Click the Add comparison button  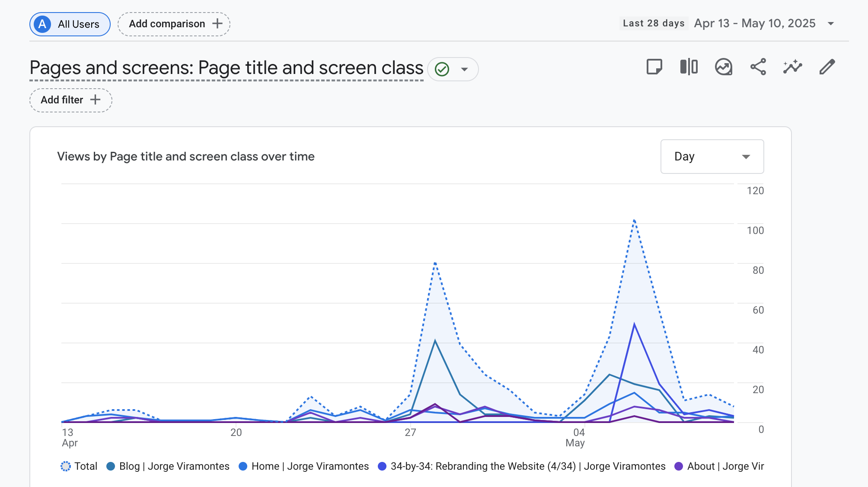coord(167,24)
